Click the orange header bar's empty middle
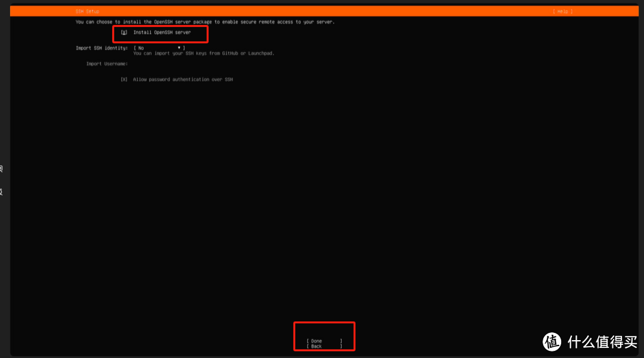This screenshot has width=644, height=358. pos(322,11)
